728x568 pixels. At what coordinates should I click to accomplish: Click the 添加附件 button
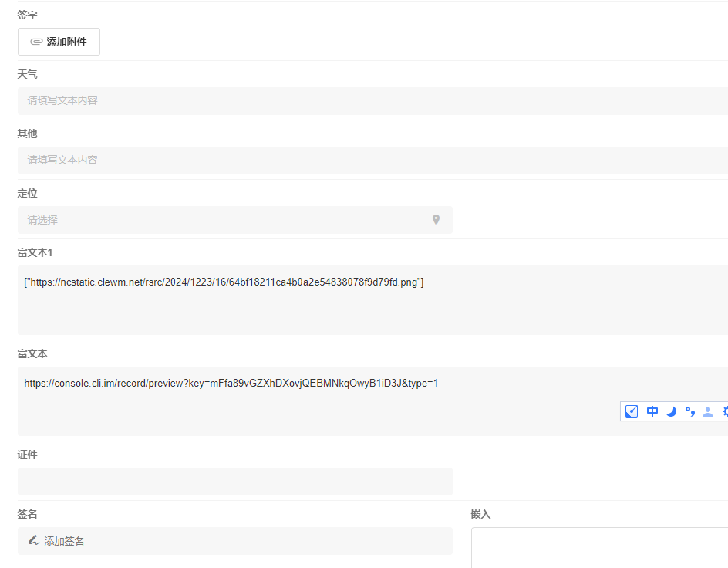tap(59, 42)
